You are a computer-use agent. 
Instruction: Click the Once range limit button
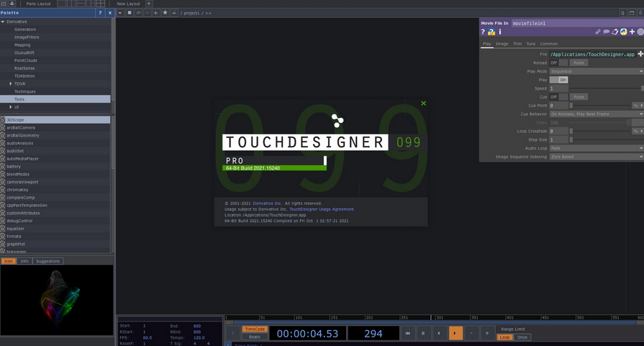click(x=522, y=337)
